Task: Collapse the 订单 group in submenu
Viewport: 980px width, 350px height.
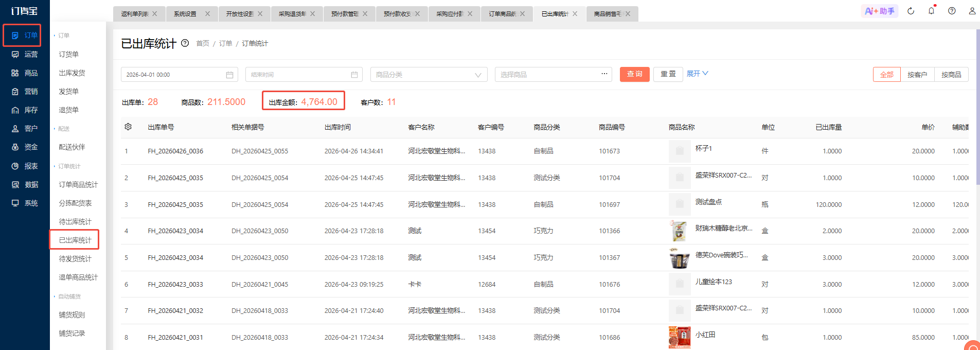Action: pos(62,36)
